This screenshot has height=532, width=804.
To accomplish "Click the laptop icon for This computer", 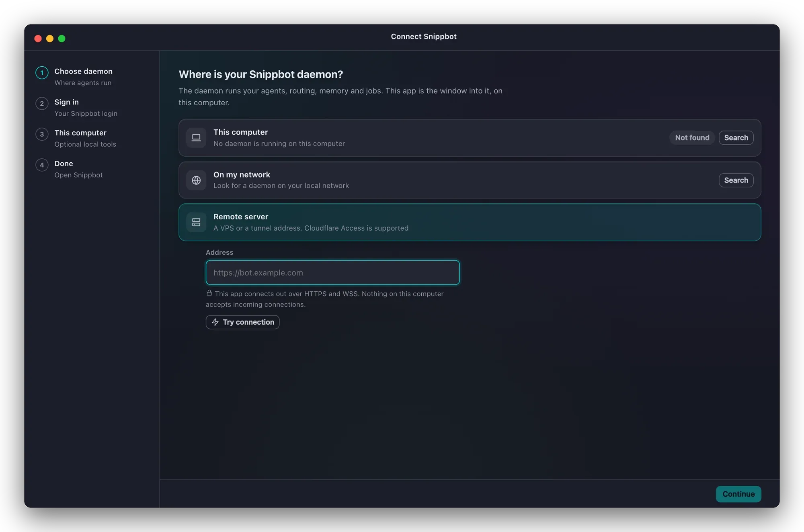I will [x=196, y=138].
